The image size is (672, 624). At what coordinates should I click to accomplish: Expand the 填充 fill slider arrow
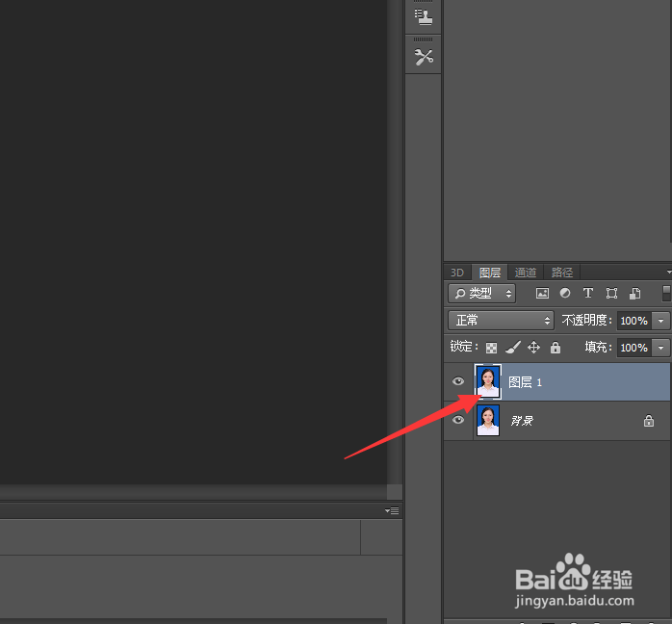(x=660, y=348)
